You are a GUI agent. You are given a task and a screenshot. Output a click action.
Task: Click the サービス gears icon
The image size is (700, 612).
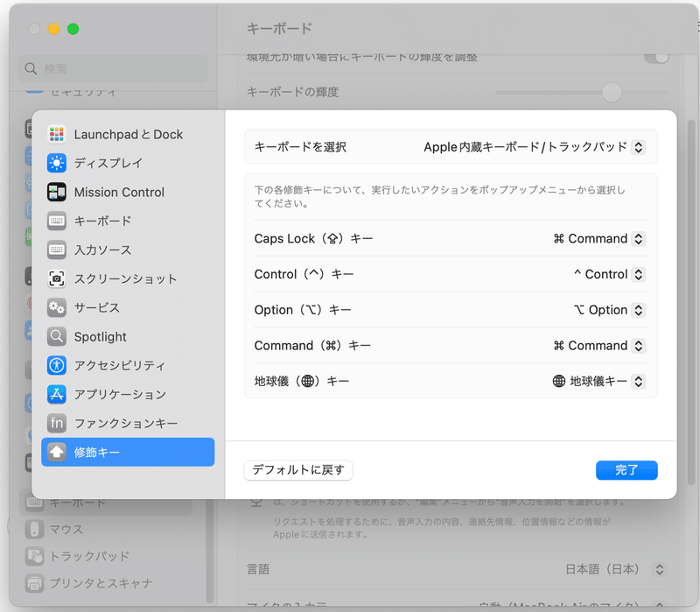[x=57, y=308]
